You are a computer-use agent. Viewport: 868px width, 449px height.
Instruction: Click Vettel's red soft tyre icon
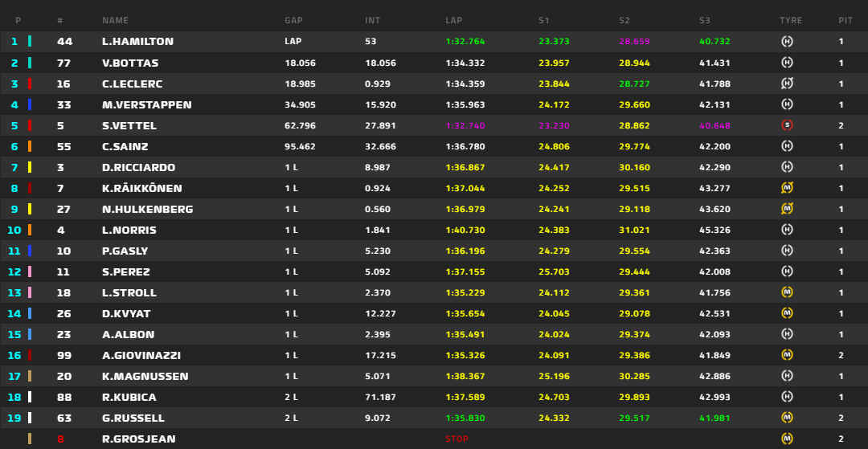click(787, 125)
